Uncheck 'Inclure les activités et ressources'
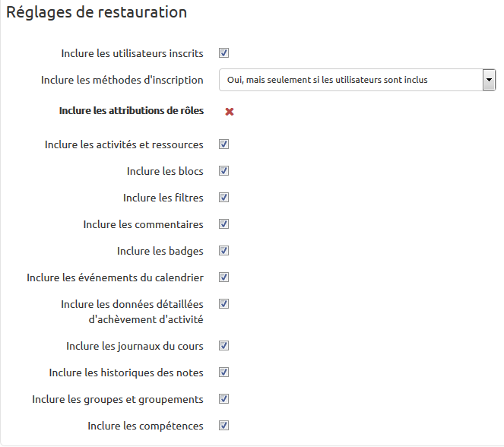 224,144
